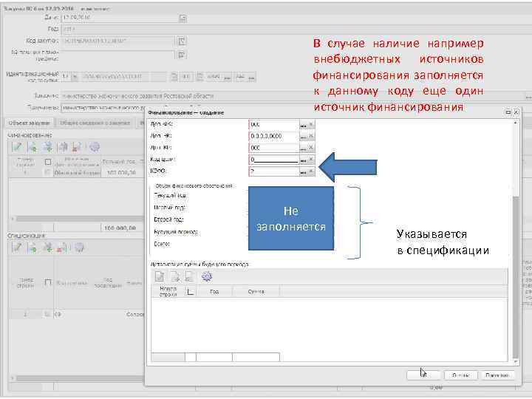
Task: Open the calendar picker beside the Дата field
Action: (183, 18)
